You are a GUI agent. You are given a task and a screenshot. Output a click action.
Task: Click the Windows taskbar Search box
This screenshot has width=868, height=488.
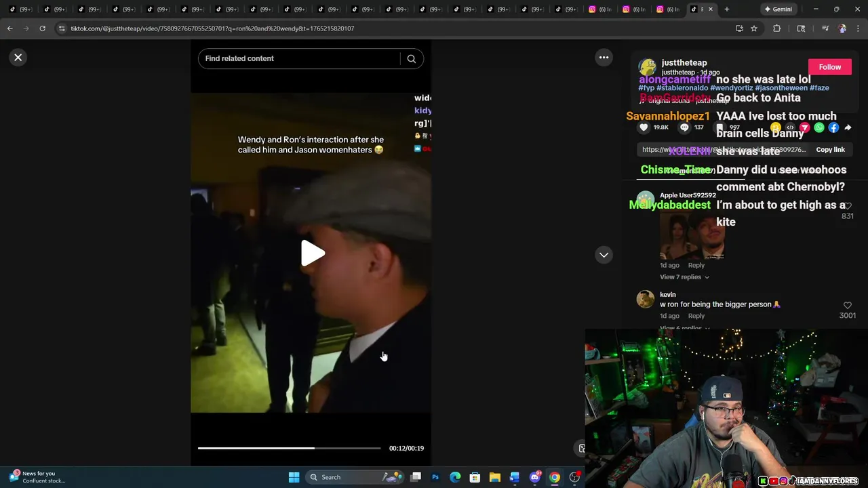[x=356, y=477]
